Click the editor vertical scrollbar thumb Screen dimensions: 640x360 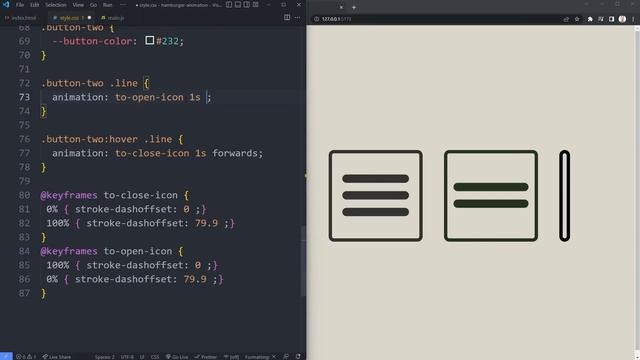click(x=303, y=260)
